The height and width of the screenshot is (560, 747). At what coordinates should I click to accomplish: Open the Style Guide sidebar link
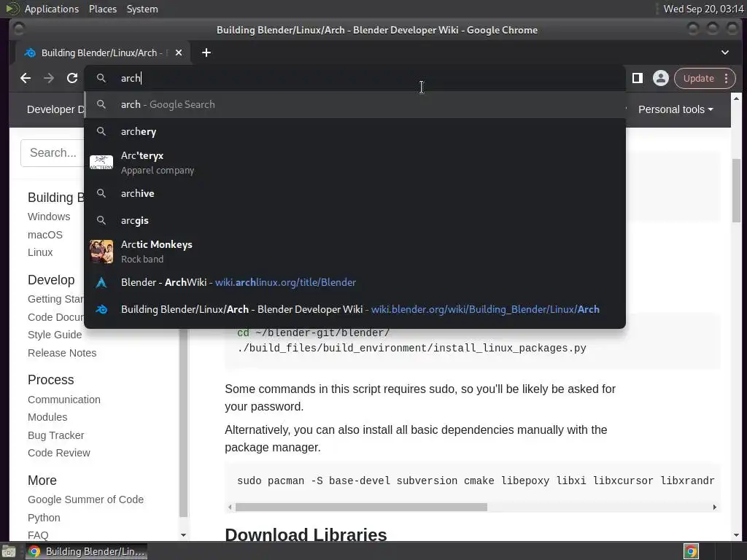pyautogui.click(x=54, y=335)
